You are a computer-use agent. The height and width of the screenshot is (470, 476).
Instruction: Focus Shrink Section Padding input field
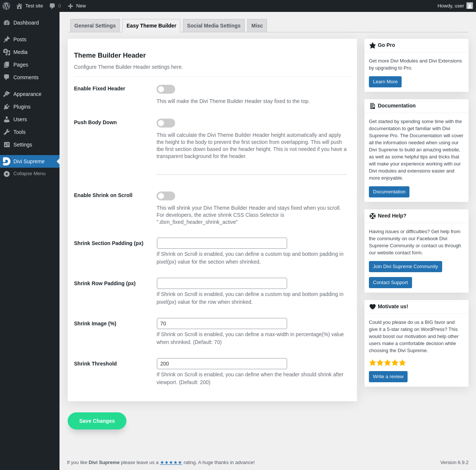pos(222,243)
